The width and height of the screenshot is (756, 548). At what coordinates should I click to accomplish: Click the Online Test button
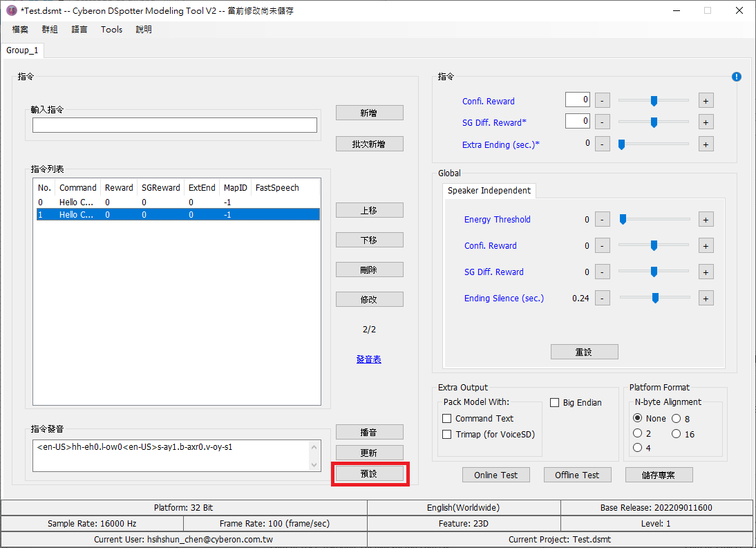(x=495, y=475)
